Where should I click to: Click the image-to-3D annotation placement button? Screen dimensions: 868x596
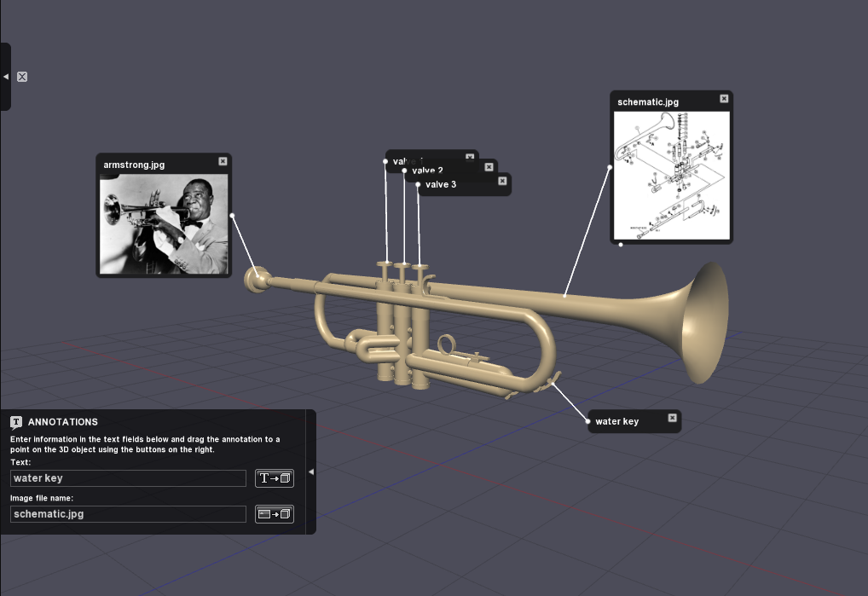tap(275, 514)
